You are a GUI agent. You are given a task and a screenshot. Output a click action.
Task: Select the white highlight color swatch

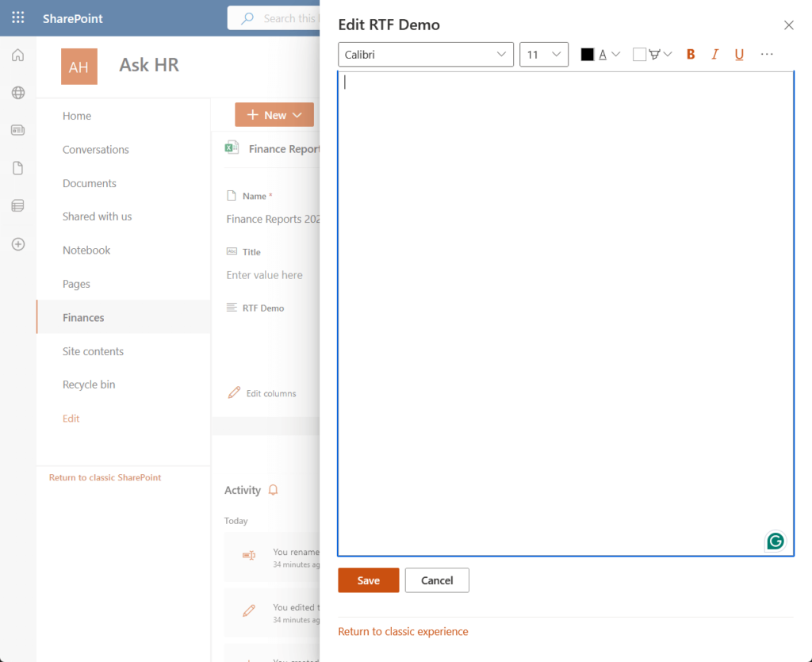[640, 55]
